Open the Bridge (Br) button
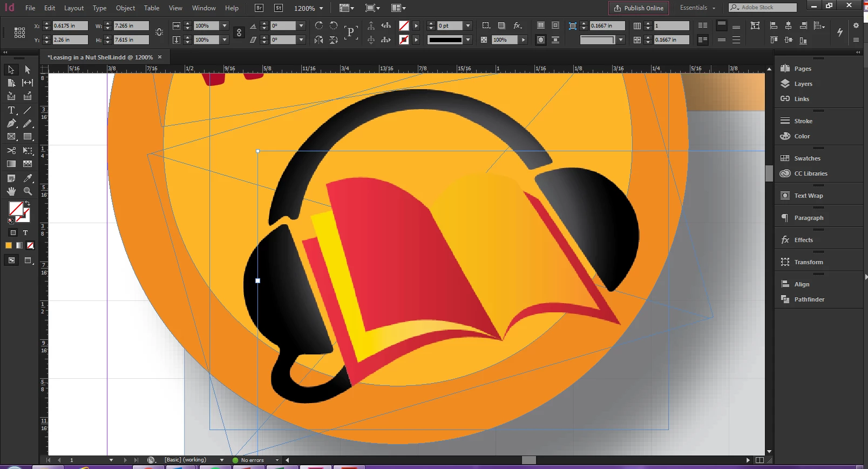This screenshot has height=469, width=868. pyautogui.click(x=259, y=8)
